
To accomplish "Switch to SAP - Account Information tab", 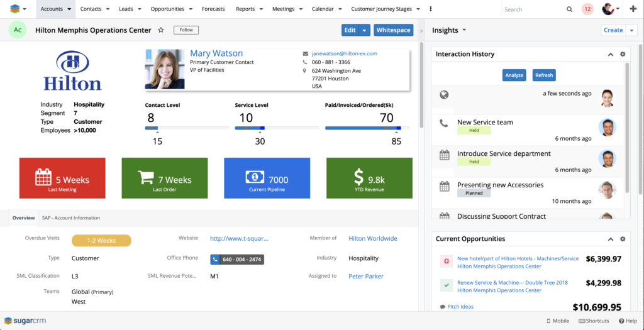I will pyautogui.click(x=70, y=218).
